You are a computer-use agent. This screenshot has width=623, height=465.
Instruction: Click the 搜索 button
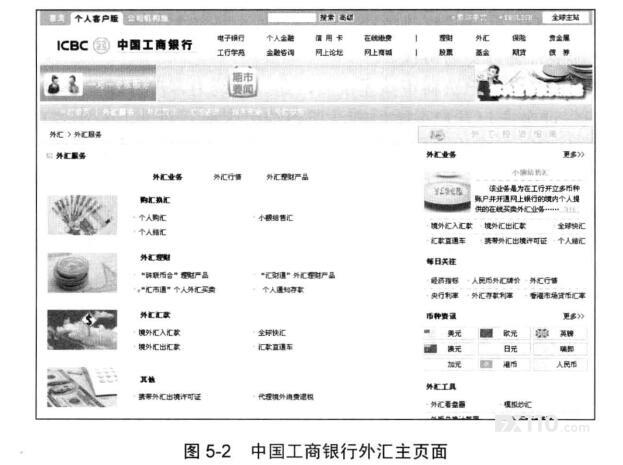(327, 17)
